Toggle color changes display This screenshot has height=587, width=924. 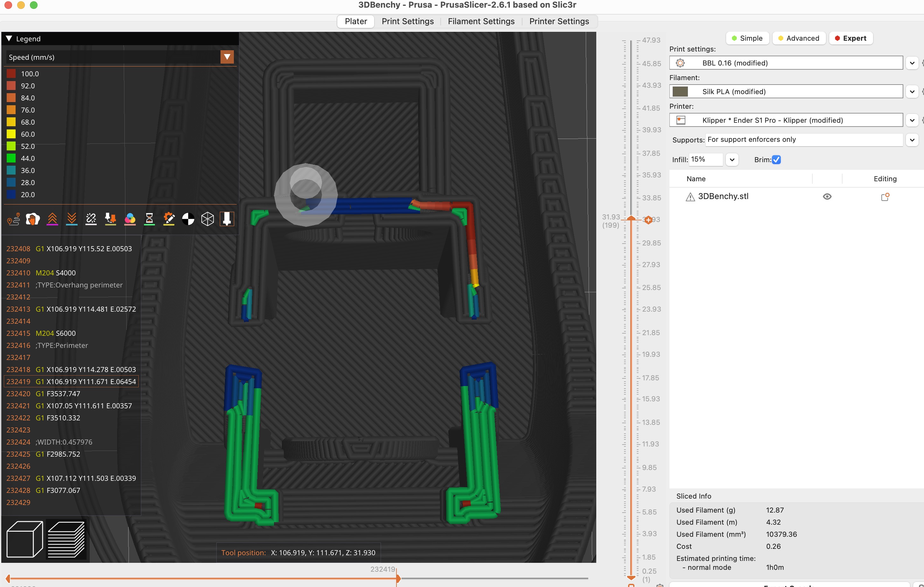pyautogui.click(x=130, y=219)
